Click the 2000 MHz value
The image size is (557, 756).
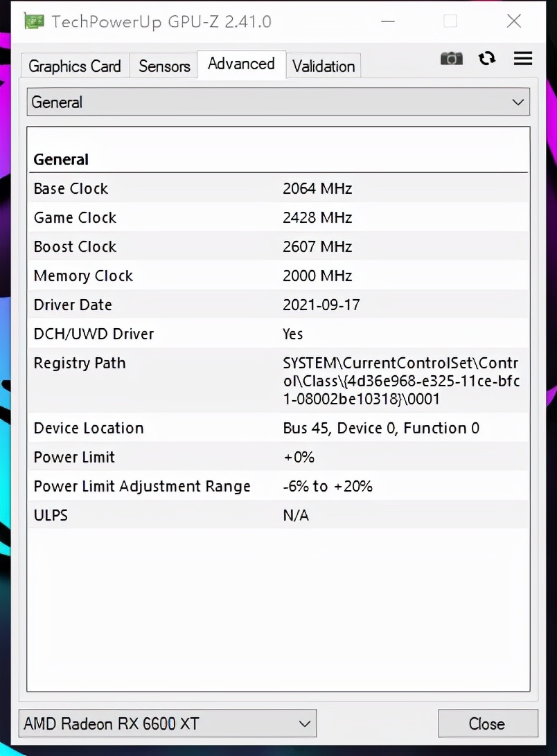(x=317, y=276)
